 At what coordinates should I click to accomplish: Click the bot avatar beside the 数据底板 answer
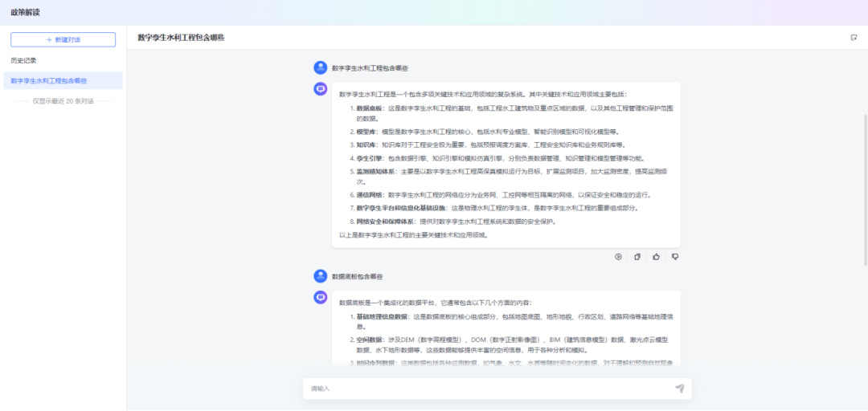point(320,298)
